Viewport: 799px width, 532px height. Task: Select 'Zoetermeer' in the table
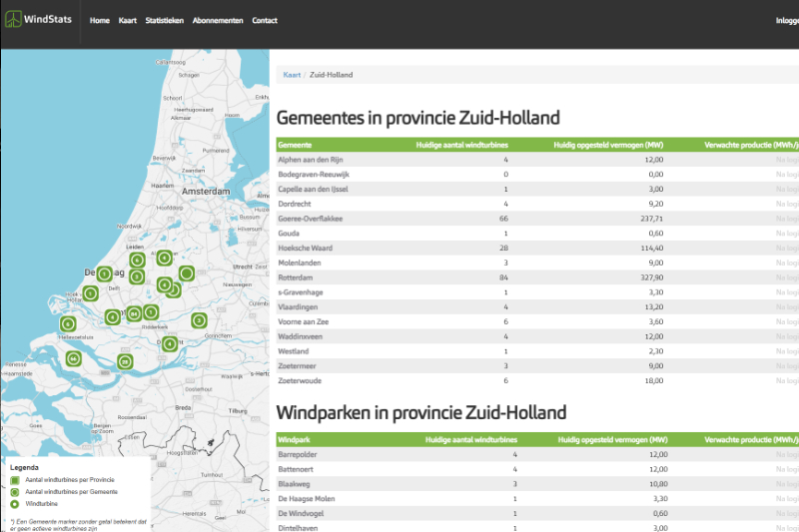(297, 366)
